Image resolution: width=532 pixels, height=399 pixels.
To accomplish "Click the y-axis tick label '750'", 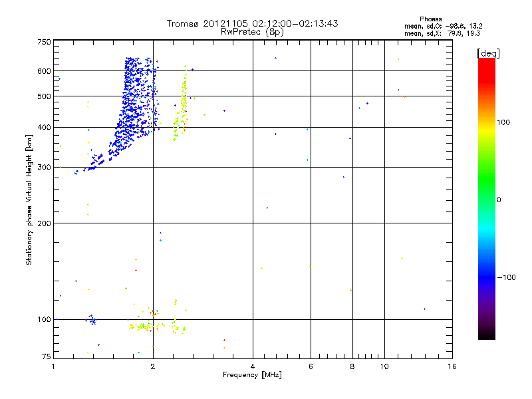I will coord(44,42).
